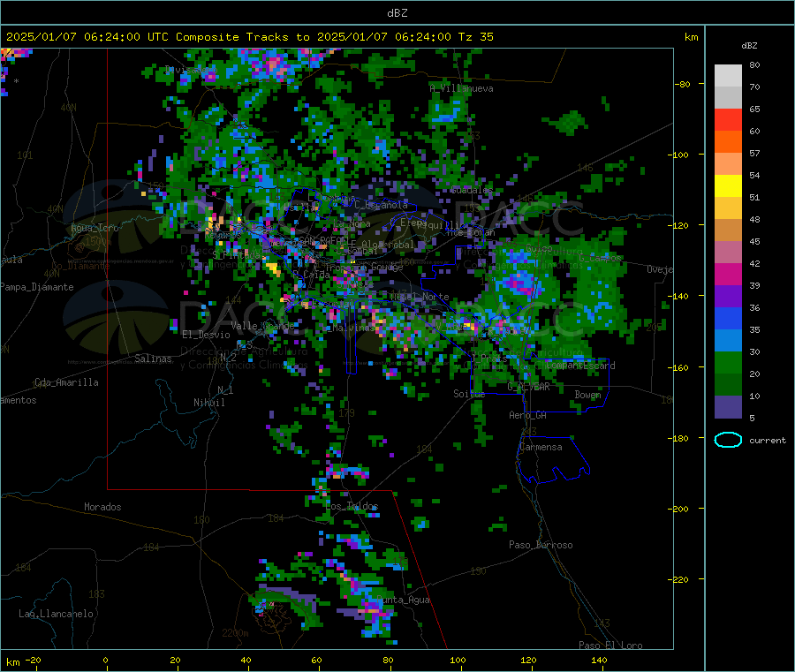Click the 'Guadales' map label
Image resolution: width=795 pixels, height=672 pixels.
(472, 190)
